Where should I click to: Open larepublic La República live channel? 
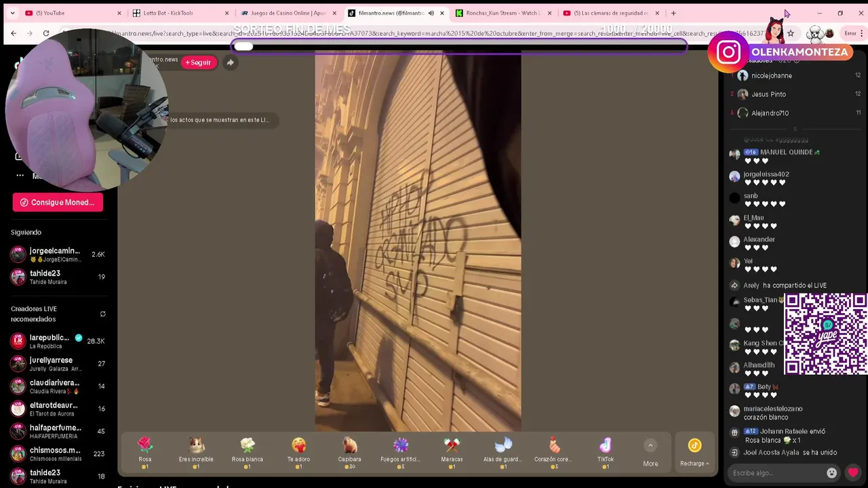pos(58,342)
